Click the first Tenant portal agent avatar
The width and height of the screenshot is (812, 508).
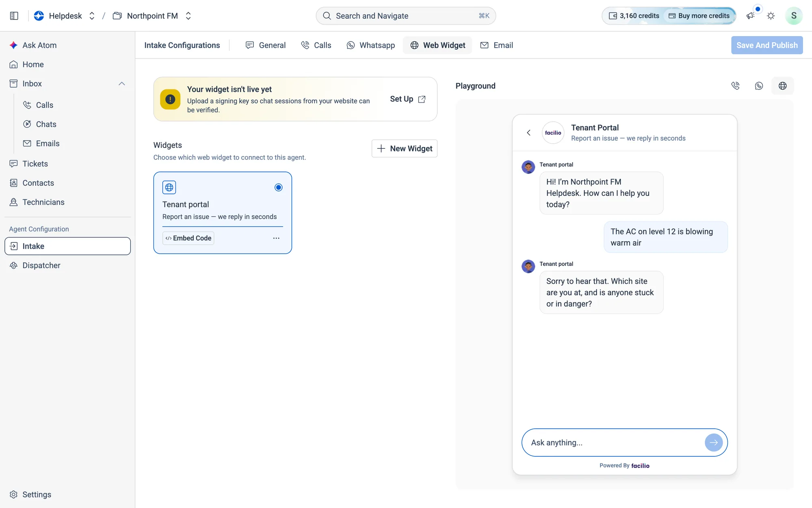pyautogui.click(x=528, y=167)
